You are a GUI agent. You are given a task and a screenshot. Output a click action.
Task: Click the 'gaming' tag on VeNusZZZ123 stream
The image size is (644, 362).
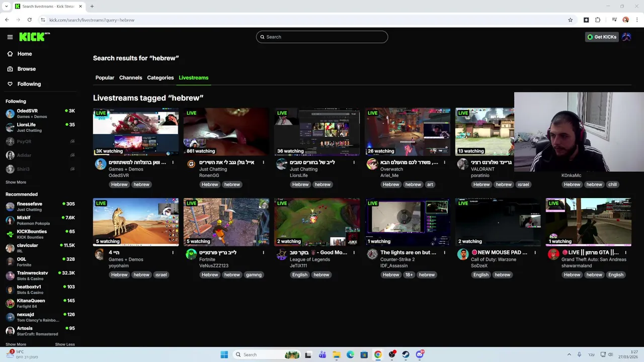[254, 275]
